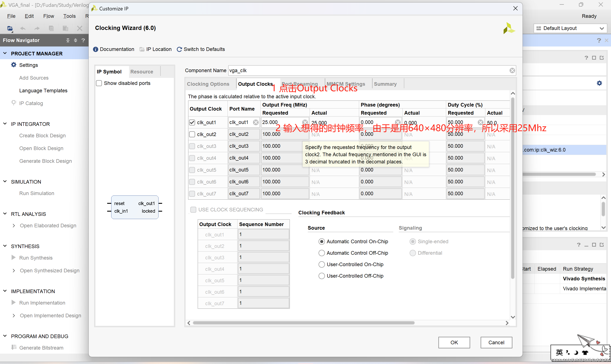611x364 pixels.
Task: Open the Default Layout dropdown
Action: (x=570, y=28)
